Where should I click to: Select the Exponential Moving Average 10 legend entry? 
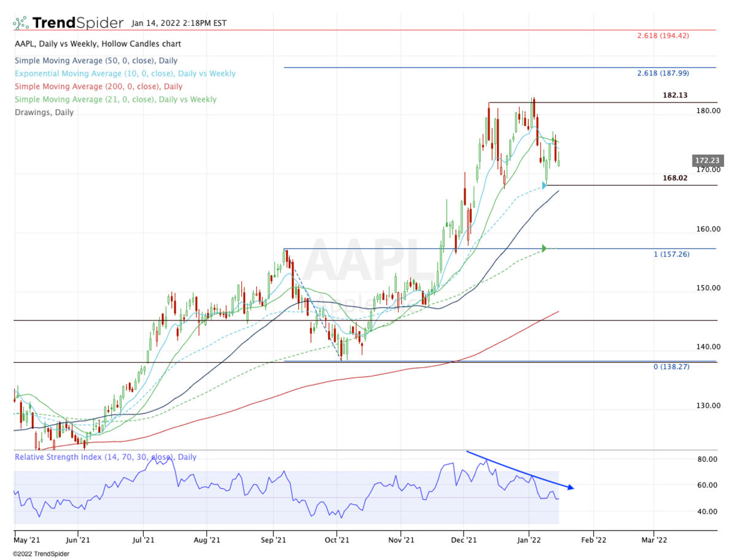coord(125,74)
